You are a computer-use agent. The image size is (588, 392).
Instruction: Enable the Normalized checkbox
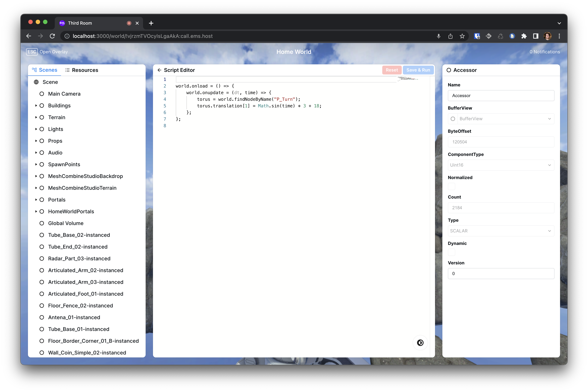pos(452,186)
